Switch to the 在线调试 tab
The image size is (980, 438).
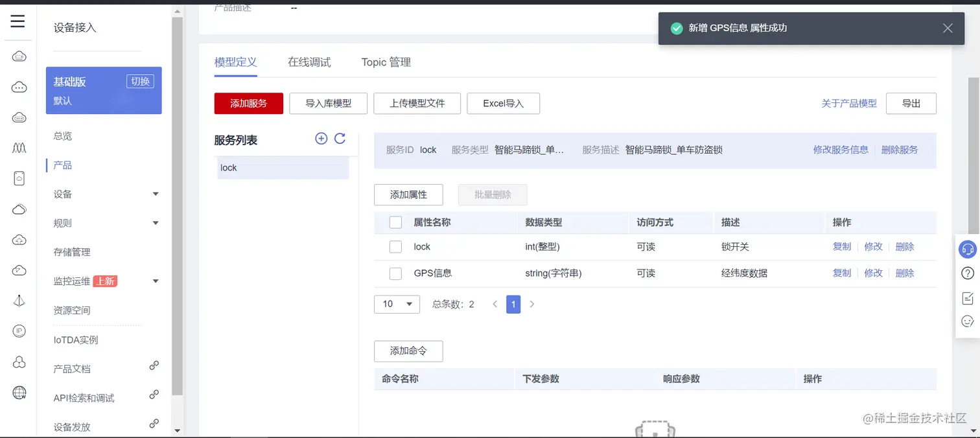[309, 62]
